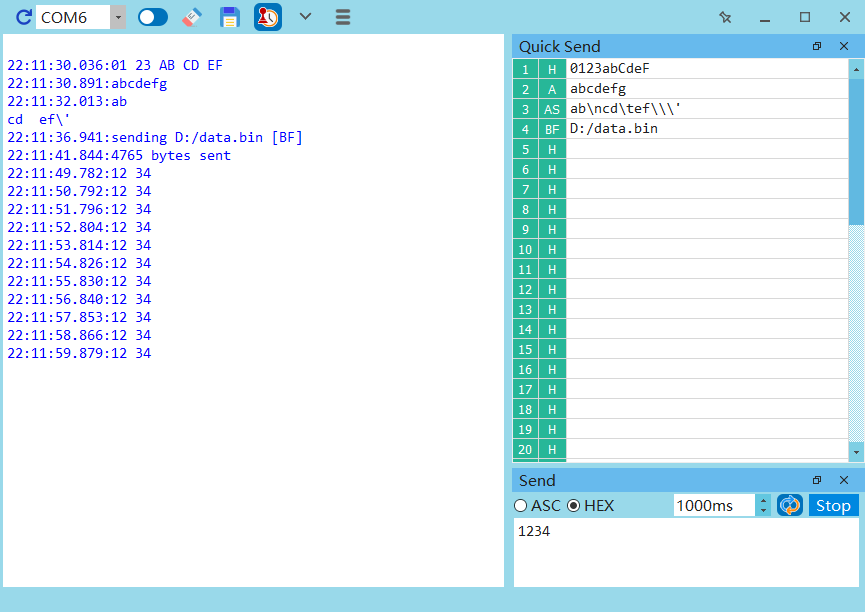865x612 pixels.
Task: Click log line '01 23 AB CD EF'
Action: pyautogui.click(x=167, y=65)
